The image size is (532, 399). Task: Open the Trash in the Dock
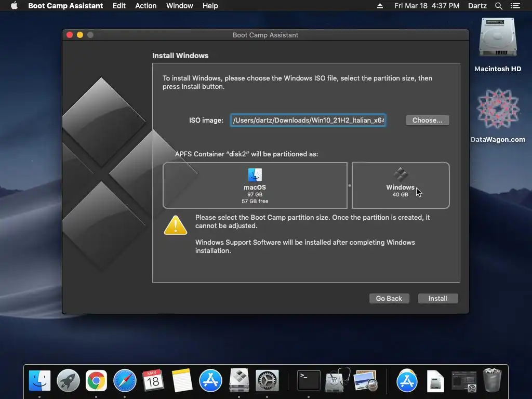(x=492, y=380)
